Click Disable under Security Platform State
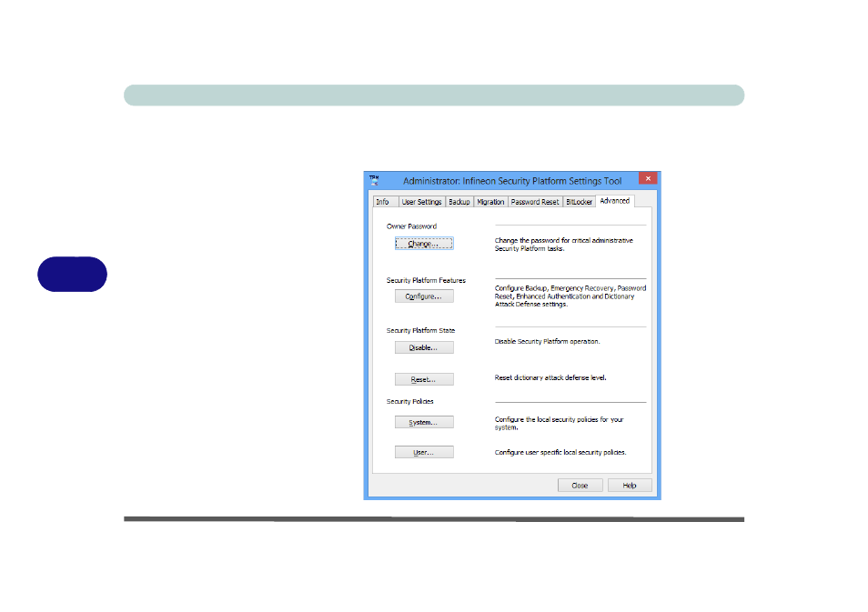868x612 pixels. tap(424, 347)
